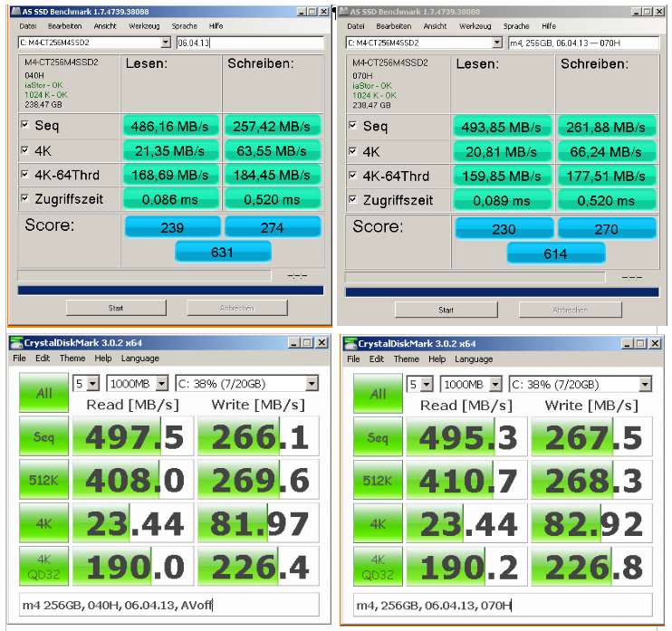
Task: Open drive dropdown in left AS SSD window
Action: click(x=166, y=43)
